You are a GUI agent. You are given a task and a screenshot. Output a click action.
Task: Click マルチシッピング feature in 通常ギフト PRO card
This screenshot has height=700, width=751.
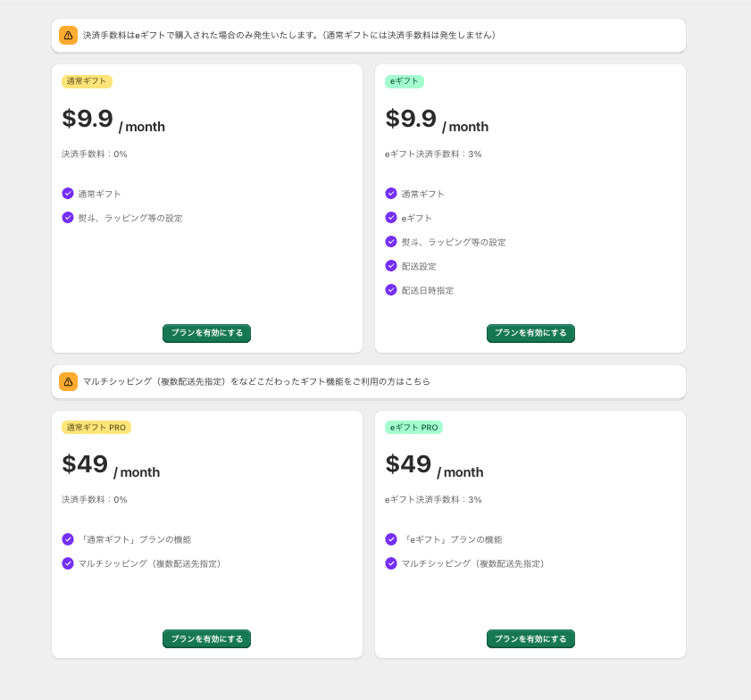[149, 563]
